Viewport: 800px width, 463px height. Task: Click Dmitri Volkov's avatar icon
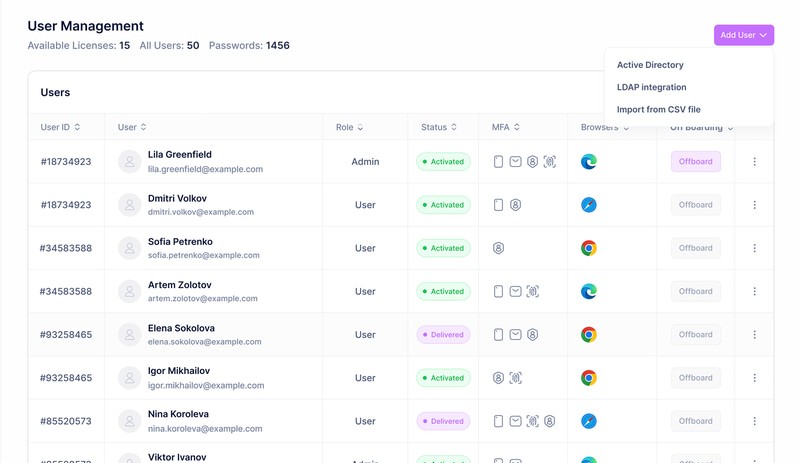[x=129, y=205]
